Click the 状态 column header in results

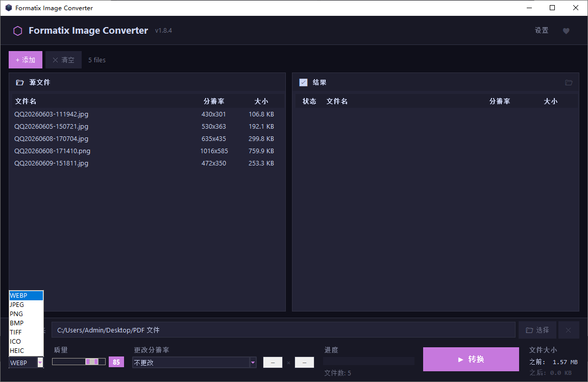309,101
